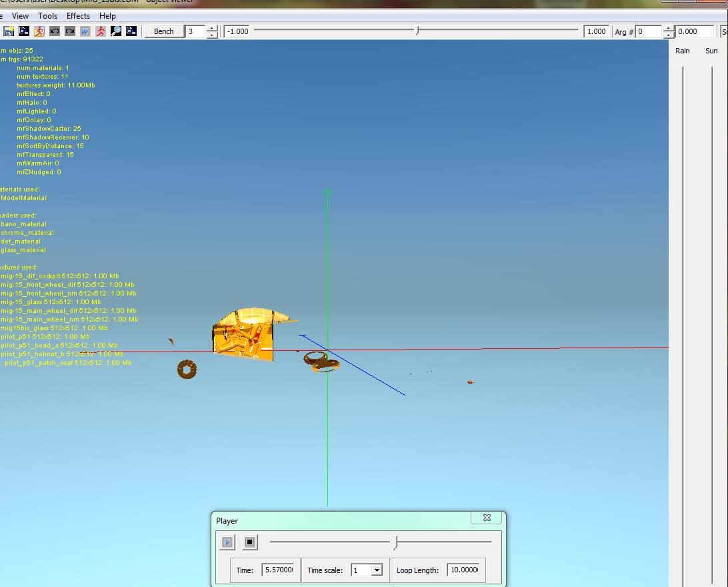728x587 pixels.
Task: Click the Play button in Player
Action: (227, 542)
